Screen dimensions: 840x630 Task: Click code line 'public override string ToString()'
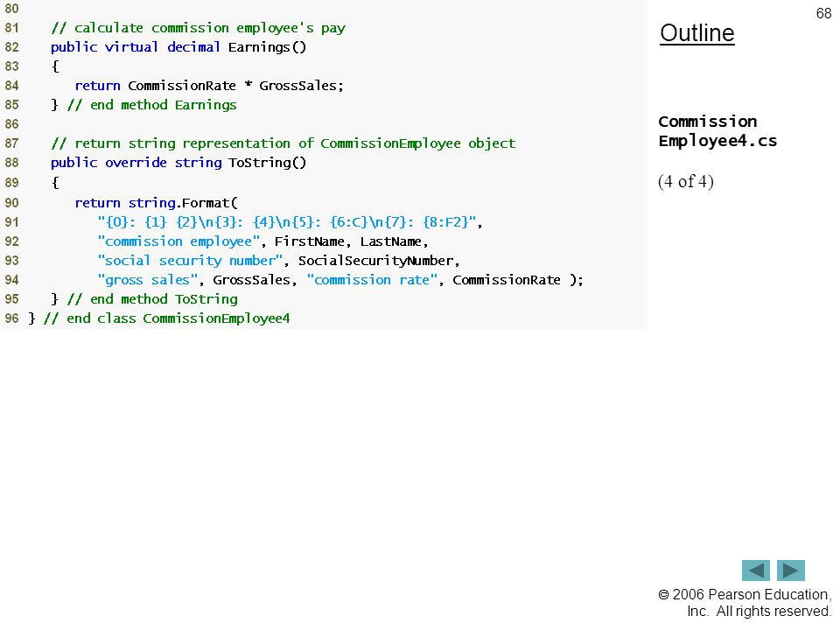coord(178,163)
